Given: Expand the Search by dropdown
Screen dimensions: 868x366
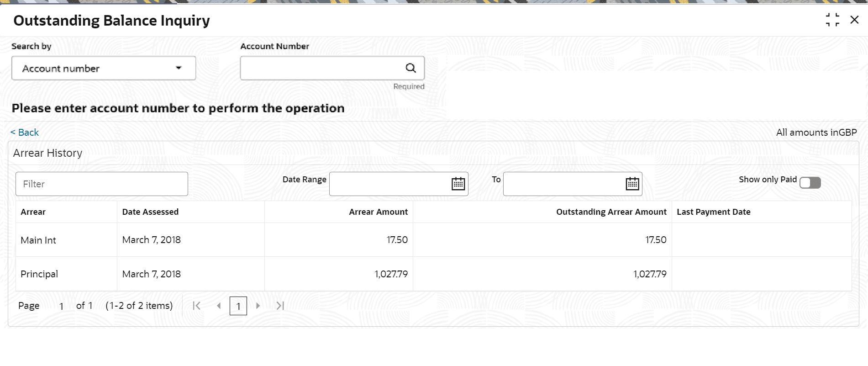Looking at the screenshot, I should 104,68.
